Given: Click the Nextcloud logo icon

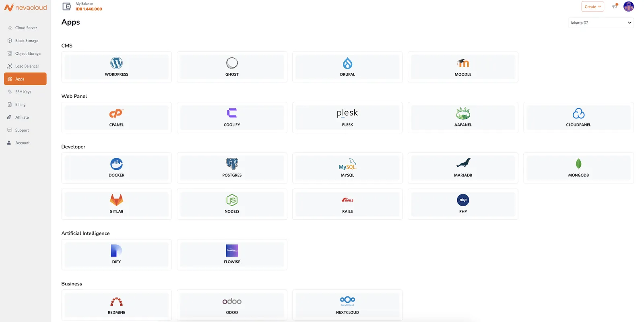Looking at the screenshot, I should point(347,300).
